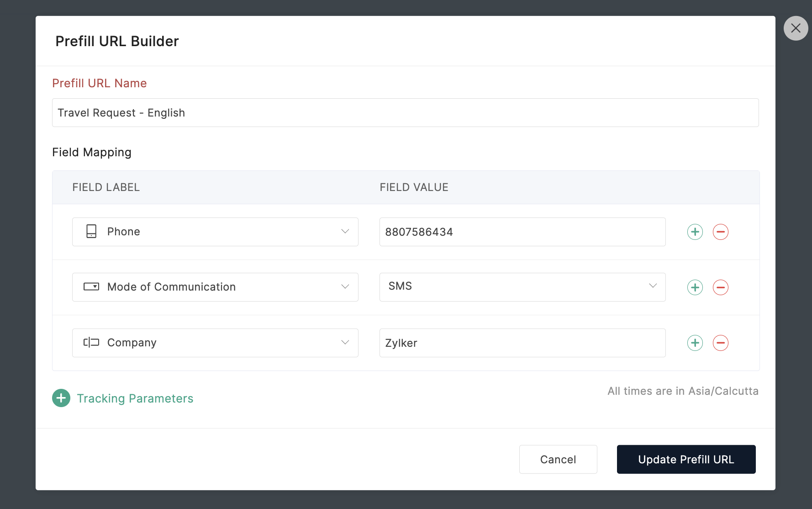Click the text field icon beside Company
Viewport: 812px width, 509px height.
pos(91,343)
